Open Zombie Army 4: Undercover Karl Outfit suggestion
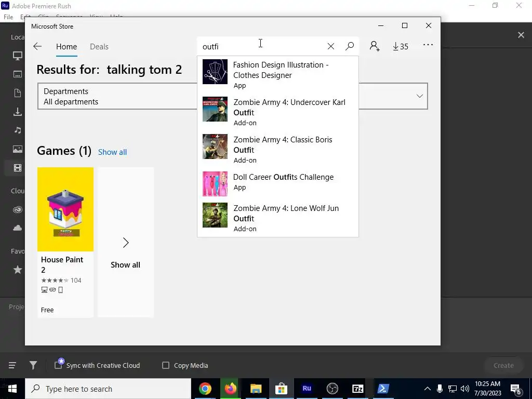Screen dimensions: 532x399 [277, 112]
